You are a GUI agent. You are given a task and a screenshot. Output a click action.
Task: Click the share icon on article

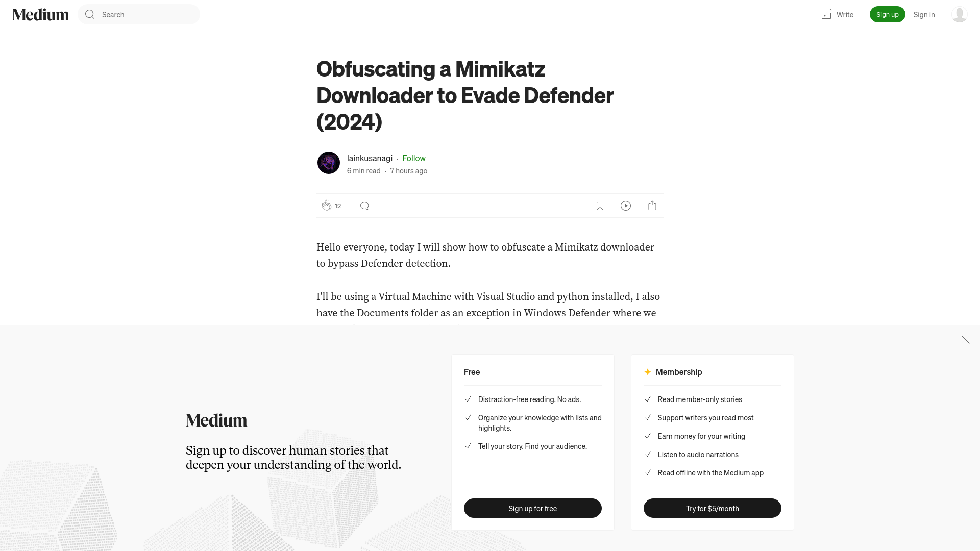[x=652, y=205]
